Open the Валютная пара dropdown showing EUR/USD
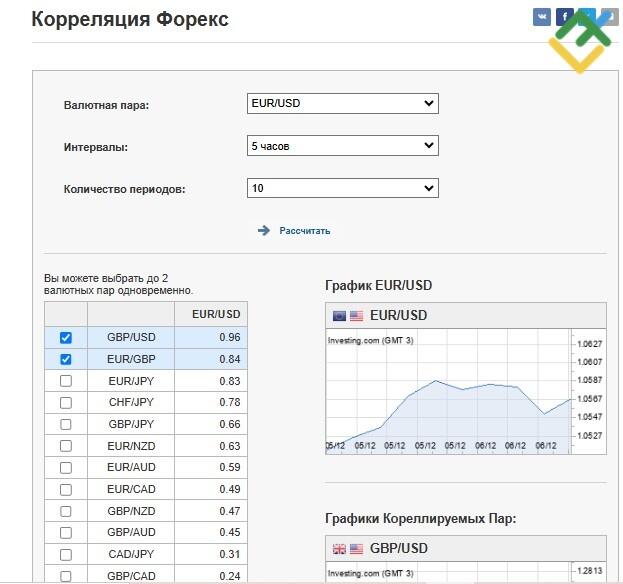 pyautogui.click(x=342, y=103)
